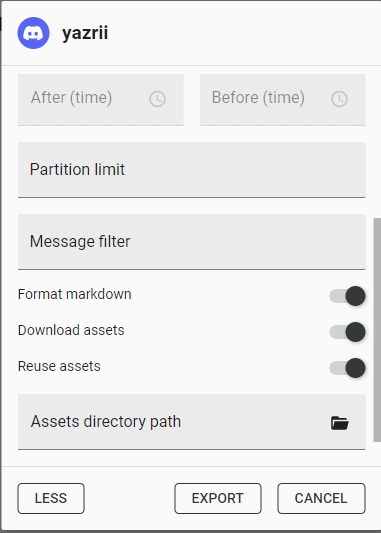Focus the After (time) field

[101, 100]
